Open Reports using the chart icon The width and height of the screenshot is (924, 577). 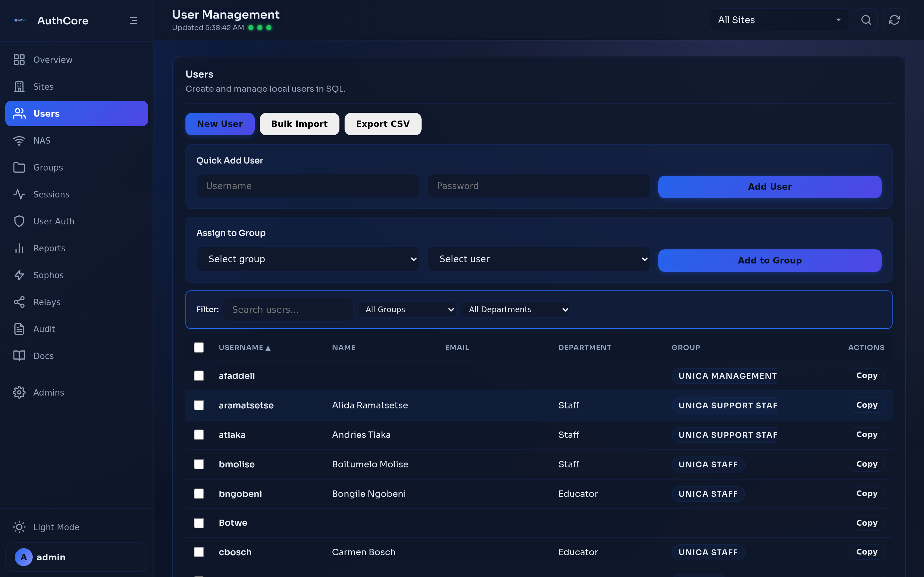click(19, 248)
